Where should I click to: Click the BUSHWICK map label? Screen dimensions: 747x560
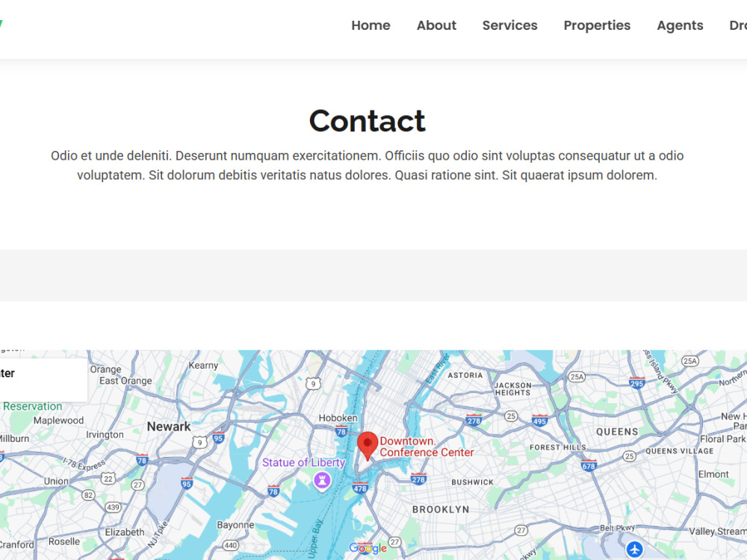pyautogui.click(x=472, y=482)
